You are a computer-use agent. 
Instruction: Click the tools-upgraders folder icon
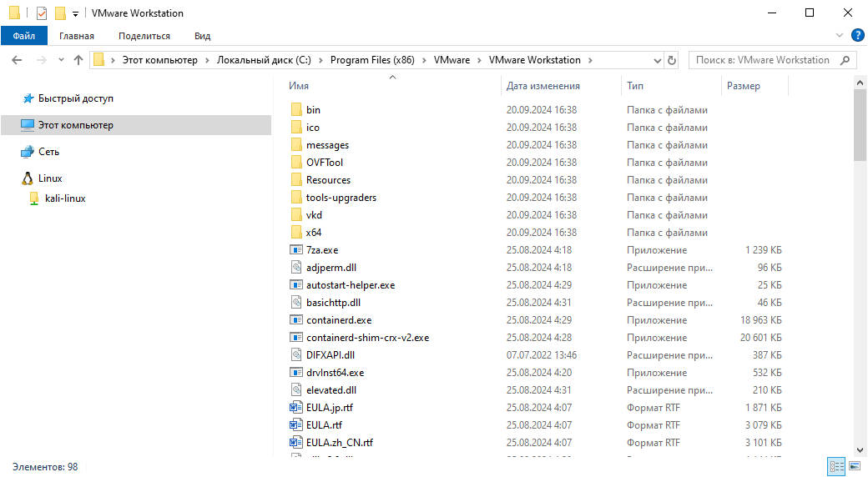click(296, 198)
